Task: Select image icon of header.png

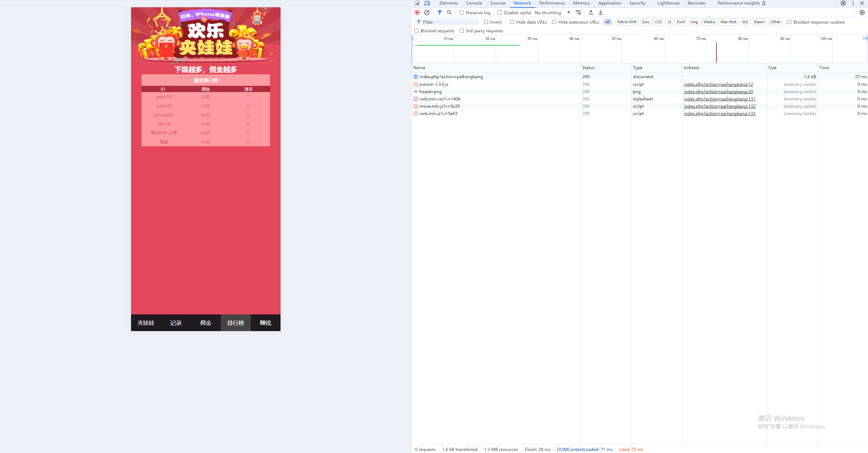Action: click(x=416, y=92)
